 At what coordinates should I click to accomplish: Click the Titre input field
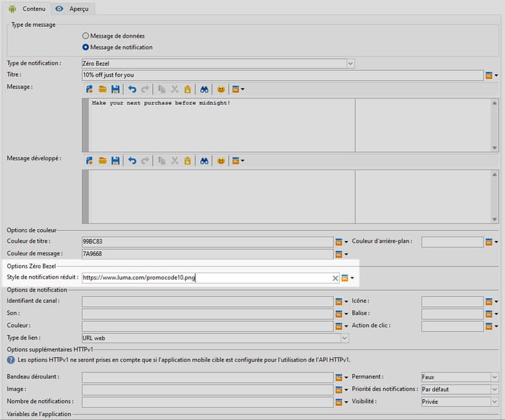282,75
